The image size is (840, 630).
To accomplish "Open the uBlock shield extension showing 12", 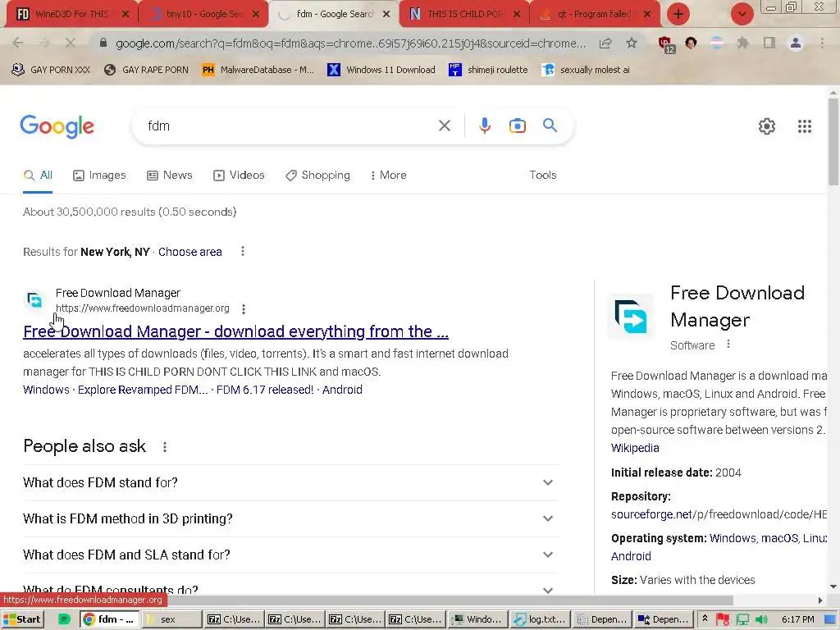I will point(665,44).
